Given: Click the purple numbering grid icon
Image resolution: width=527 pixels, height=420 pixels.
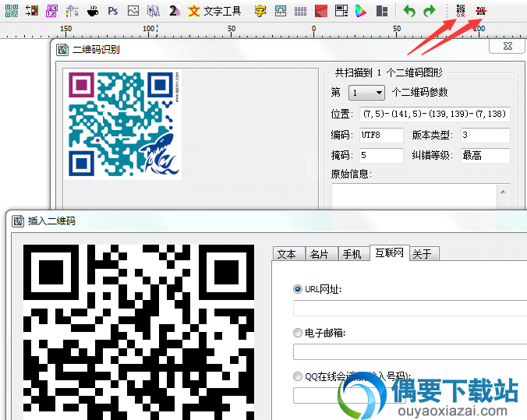Looking at the screenshot, I should tap(51, 11).
